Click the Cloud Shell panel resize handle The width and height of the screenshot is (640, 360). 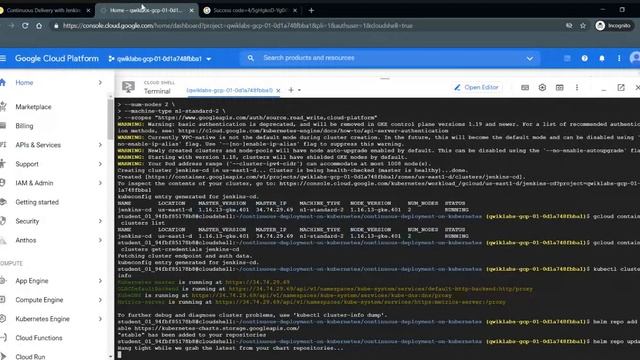[384, 78]
